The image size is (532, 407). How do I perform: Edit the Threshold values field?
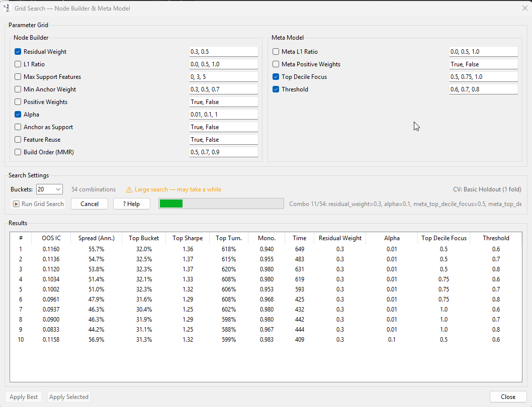(483, 89)
